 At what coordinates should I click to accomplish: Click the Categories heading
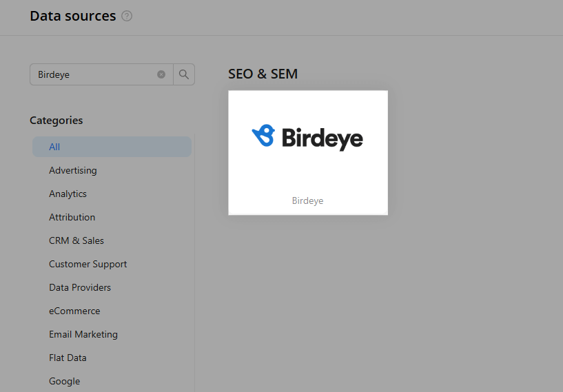pyautogui.click(x=56, y=121)
